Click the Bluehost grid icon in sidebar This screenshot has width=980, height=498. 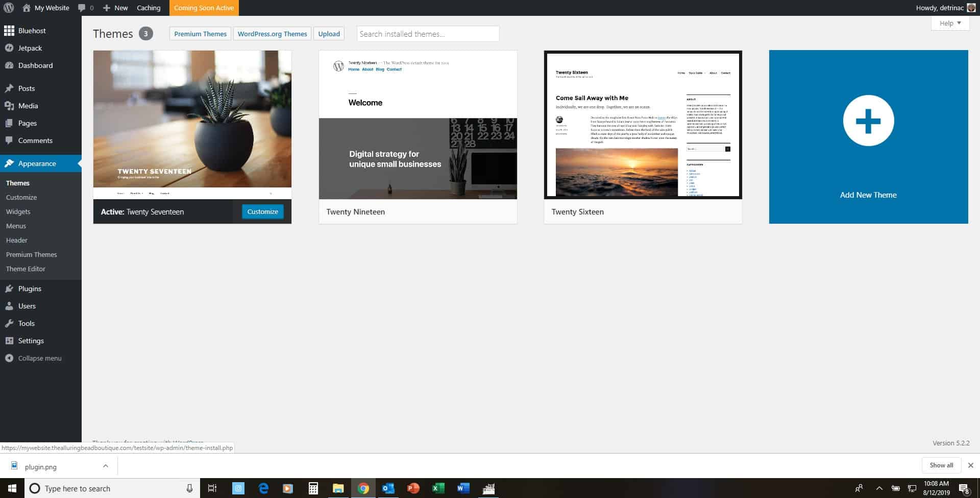pyautogui.click(x=9, y=31)
